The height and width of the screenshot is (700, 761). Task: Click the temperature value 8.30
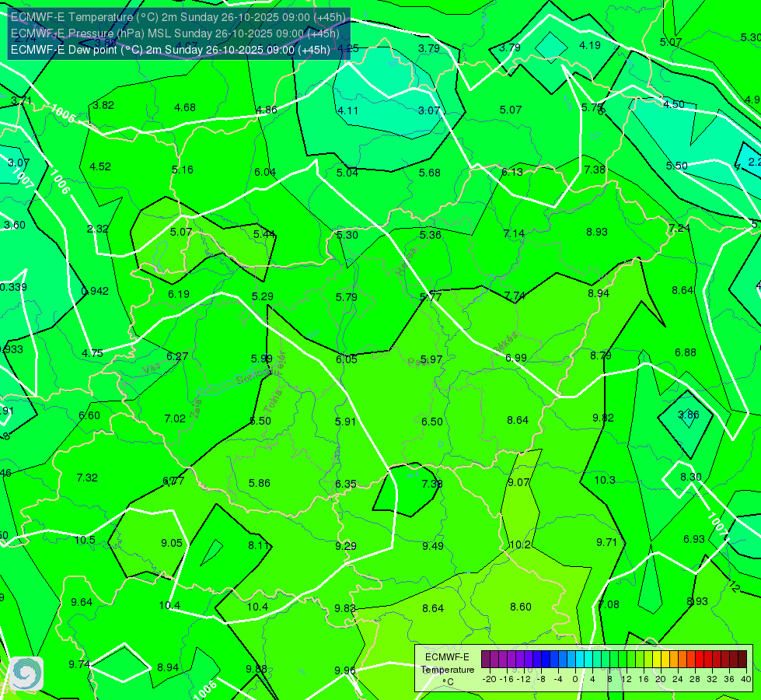[x=690, y=477]
